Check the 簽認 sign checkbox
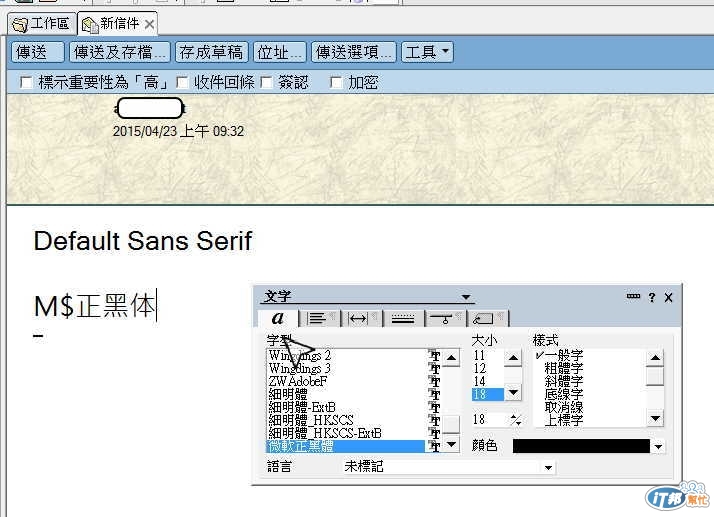 click(x=266, y=82)
